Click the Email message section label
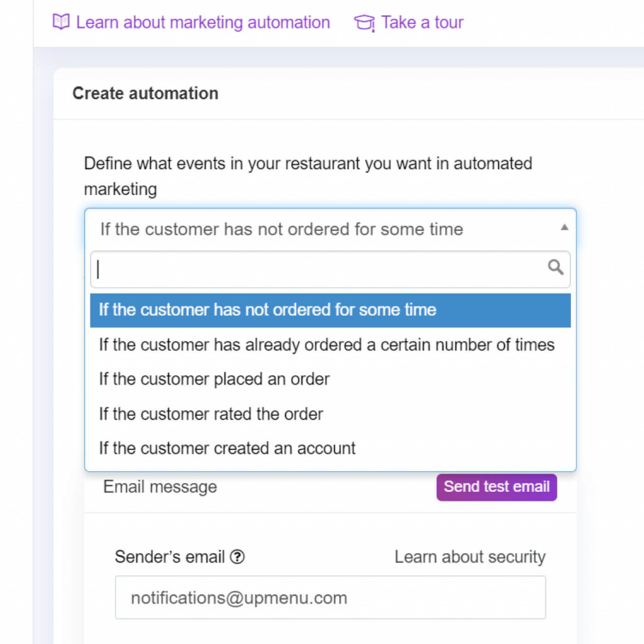Viewport: 644px width, 644px height. tap(159, 487)
